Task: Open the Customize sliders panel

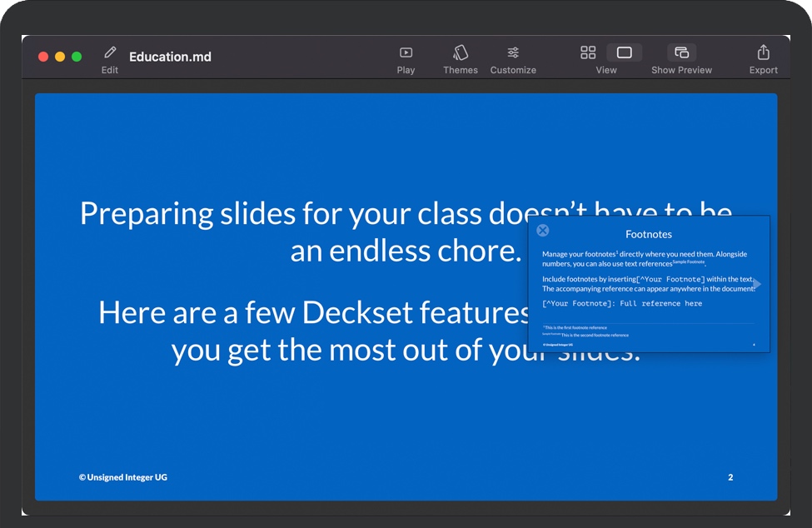Action: coord(513,53)
